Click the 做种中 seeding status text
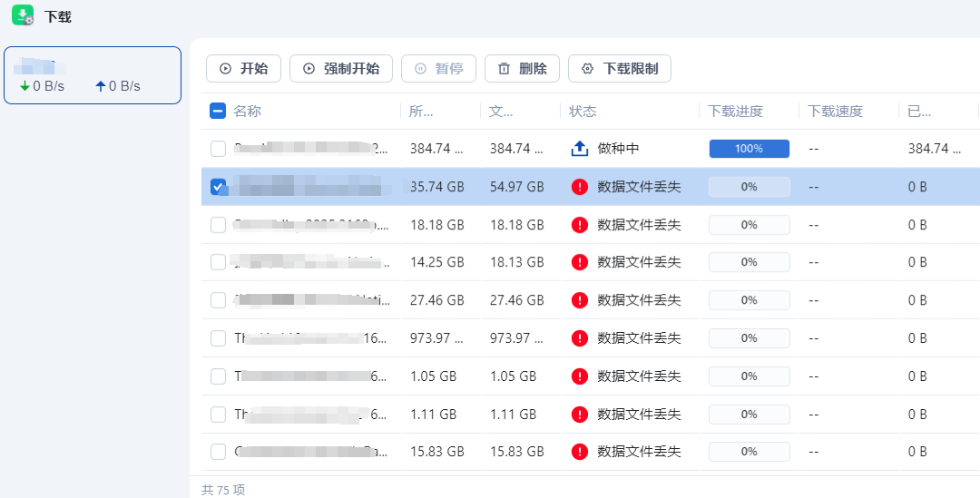Image resolution: width=980 pixels, height=498 pixels. 618,149
